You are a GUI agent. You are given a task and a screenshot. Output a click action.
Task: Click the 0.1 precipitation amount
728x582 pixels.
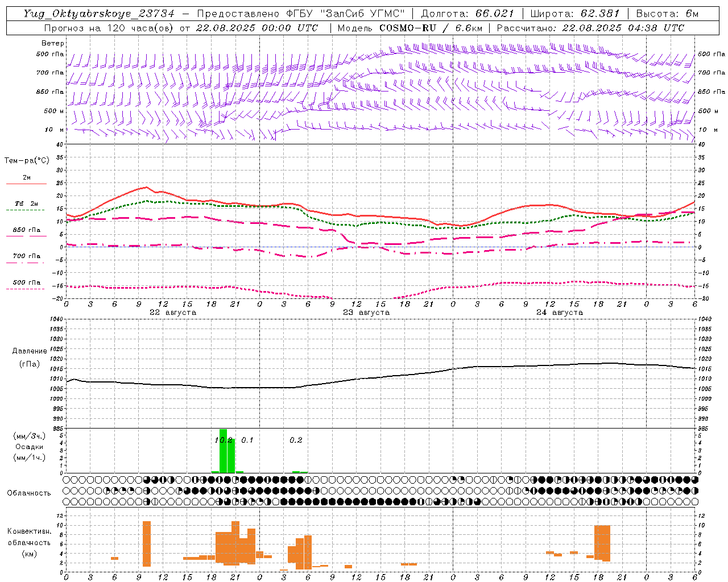[247, 440]
